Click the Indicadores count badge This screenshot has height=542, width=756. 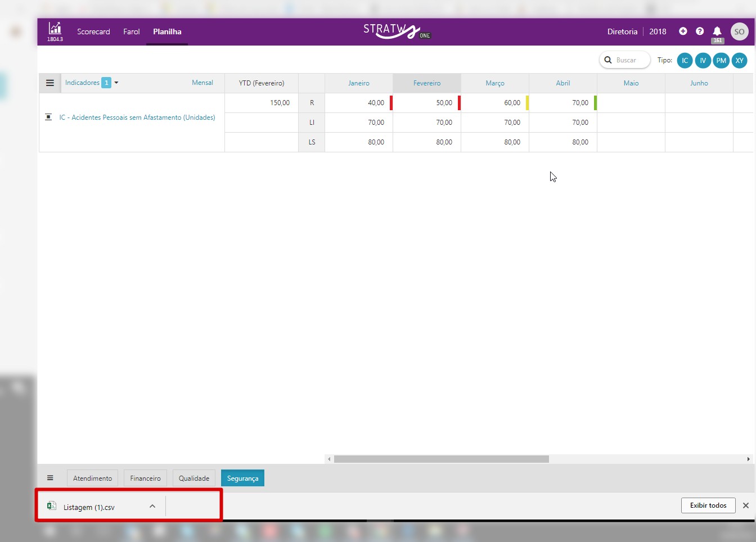coord(106,83)
